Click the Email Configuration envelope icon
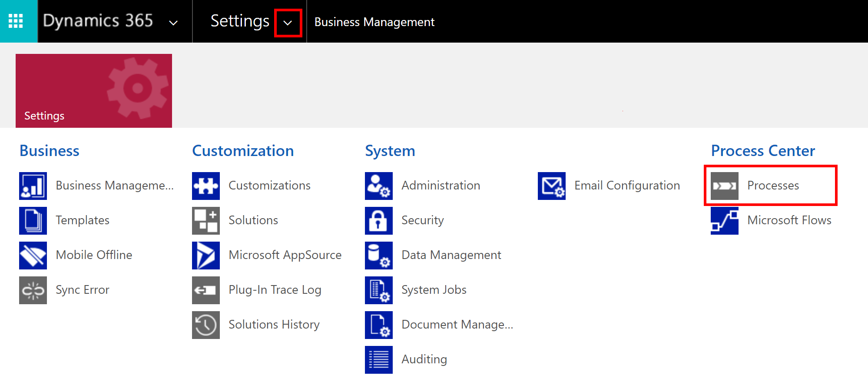 [551, 186]
